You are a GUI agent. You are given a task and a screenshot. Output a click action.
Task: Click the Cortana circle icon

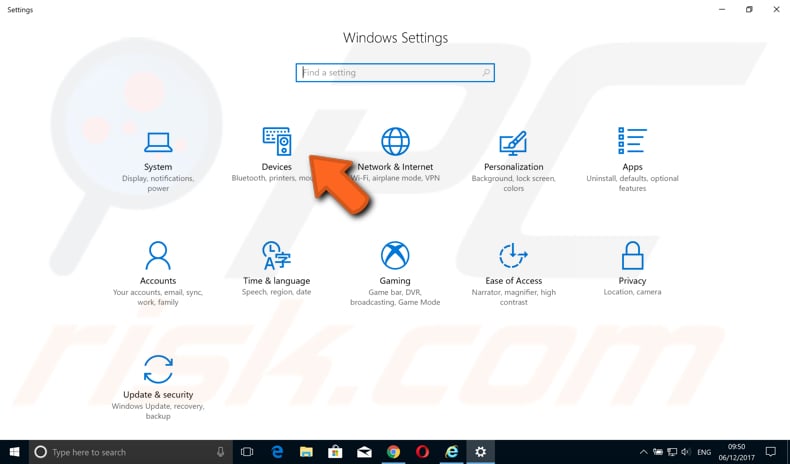pos(40,452)
